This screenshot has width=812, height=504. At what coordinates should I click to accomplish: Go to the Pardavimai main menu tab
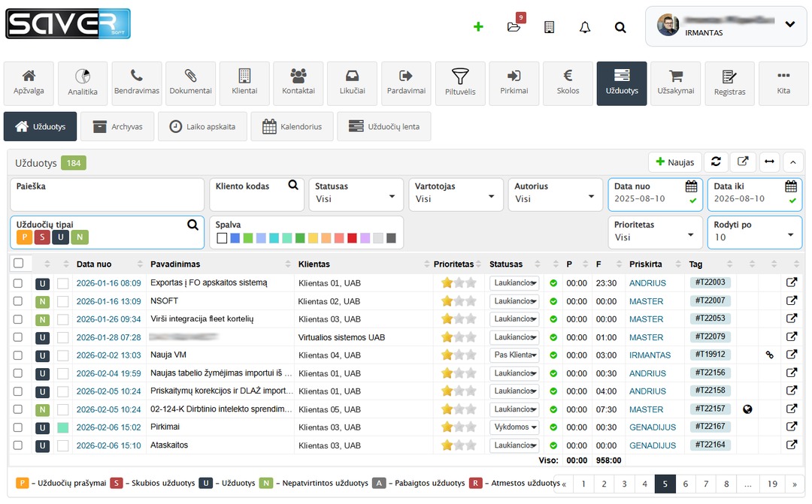tap(406, 83)
